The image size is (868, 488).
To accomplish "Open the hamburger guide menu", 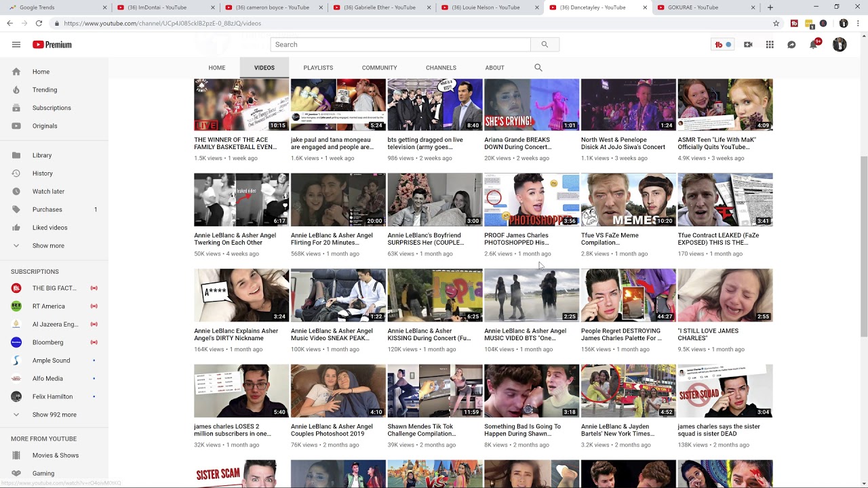I will tap(16, 45).
